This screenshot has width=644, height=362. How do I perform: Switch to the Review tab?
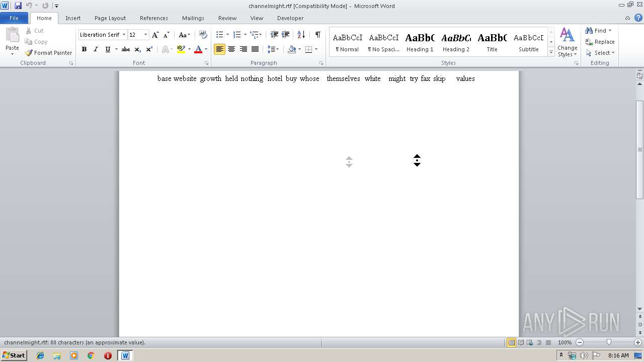(x=227, y=18)
